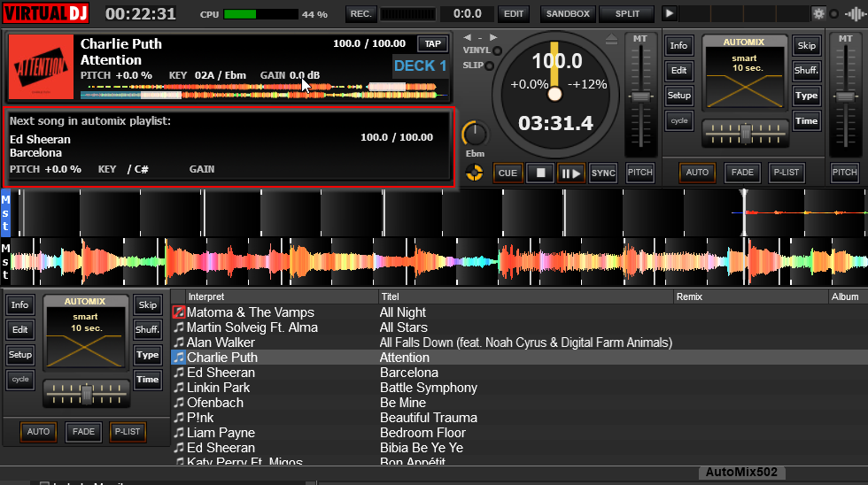Image resolution: width=868 pixels, height=485 pixels.
Task: Click Type button in top-right automix panel
Action: pos(807,95)
